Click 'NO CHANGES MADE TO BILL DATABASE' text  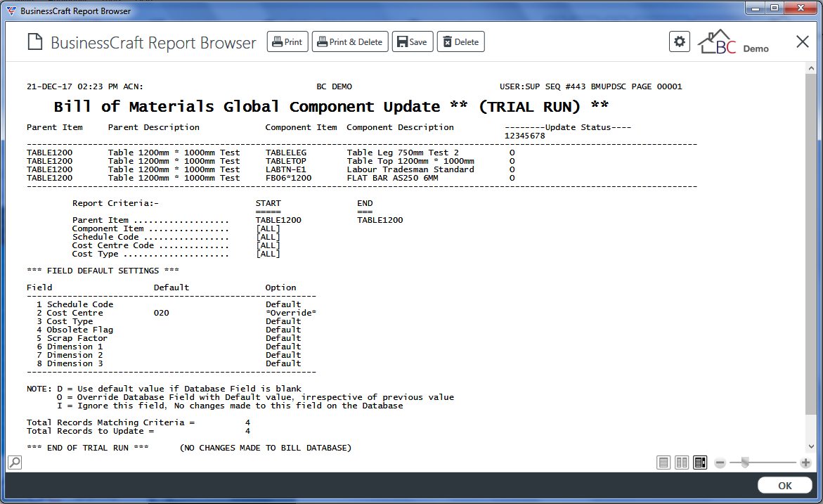pyautogui.click(x=266, y=448)
